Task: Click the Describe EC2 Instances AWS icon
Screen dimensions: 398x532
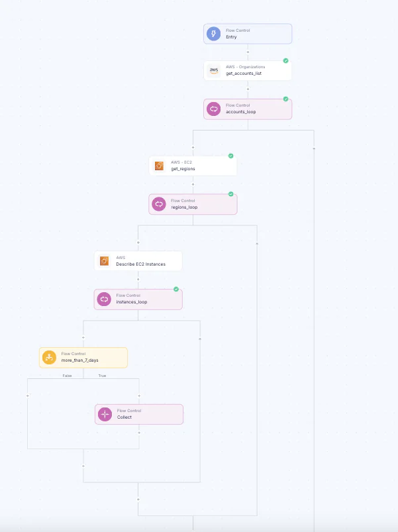Action: pos(104,261)
